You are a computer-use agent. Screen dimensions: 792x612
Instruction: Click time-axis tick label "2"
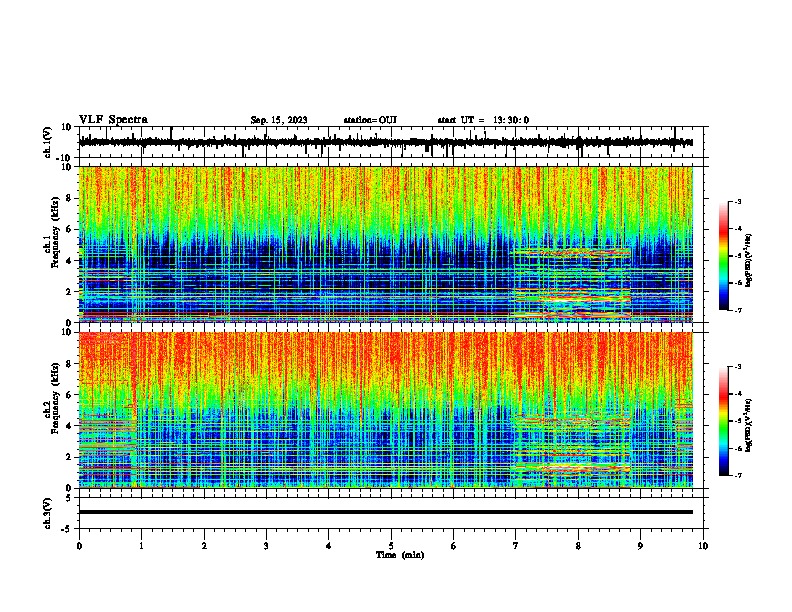[x=204, y=546]
